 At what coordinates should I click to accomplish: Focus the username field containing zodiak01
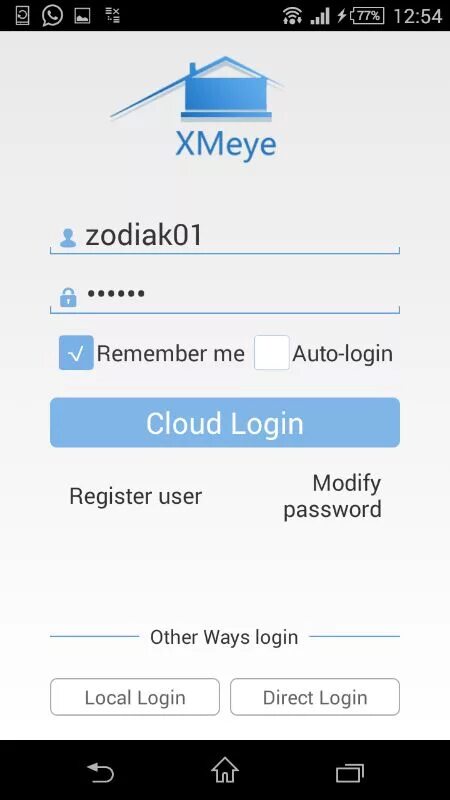tap(225, 237)
